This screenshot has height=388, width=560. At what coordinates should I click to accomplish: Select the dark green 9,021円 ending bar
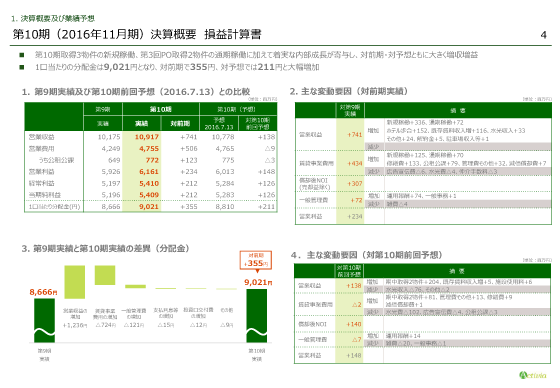[257, 316]
